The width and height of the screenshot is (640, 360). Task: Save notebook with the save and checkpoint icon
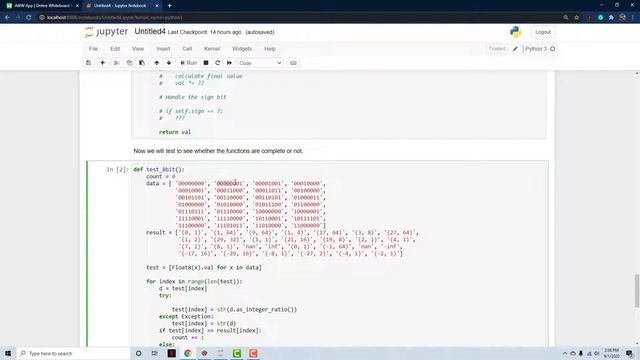pyautogui.click(x=89, y=63)
